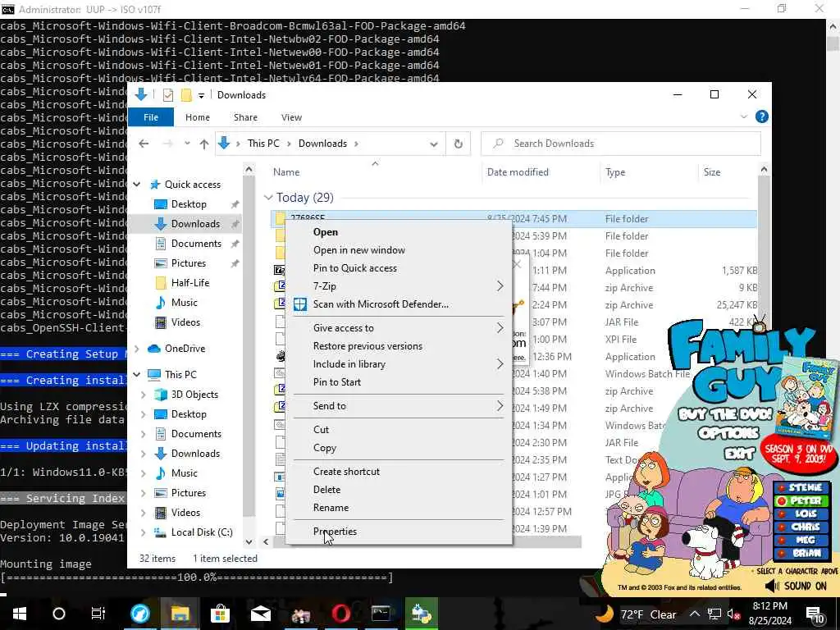840x630 pixels.
Task: Expand the OneDrive tree node
Action: click(137, 349)
